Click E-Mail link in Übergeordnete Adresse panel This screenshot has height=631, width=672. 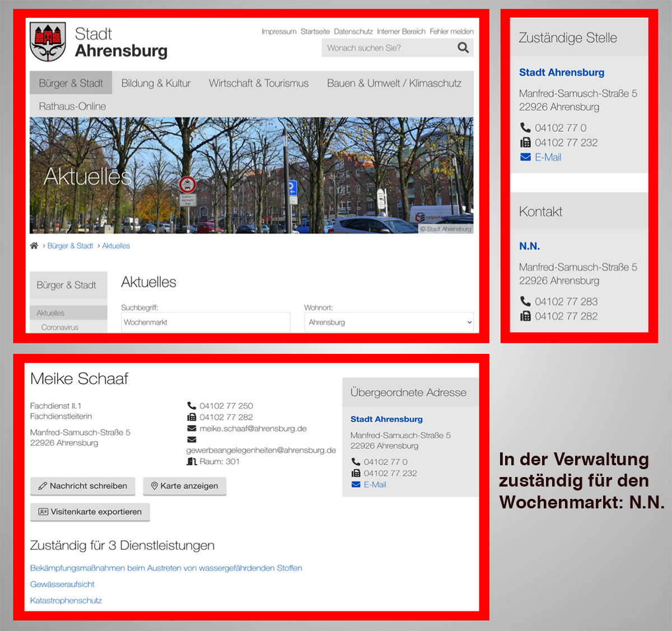[375, 485]
